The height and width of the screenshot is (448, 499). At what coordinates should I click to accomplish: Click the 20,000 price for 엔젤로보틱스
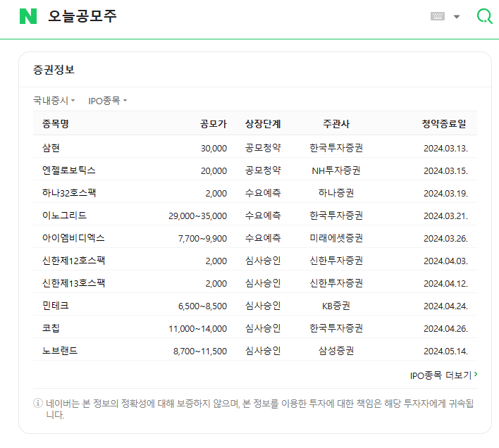(x=214, y=171)
